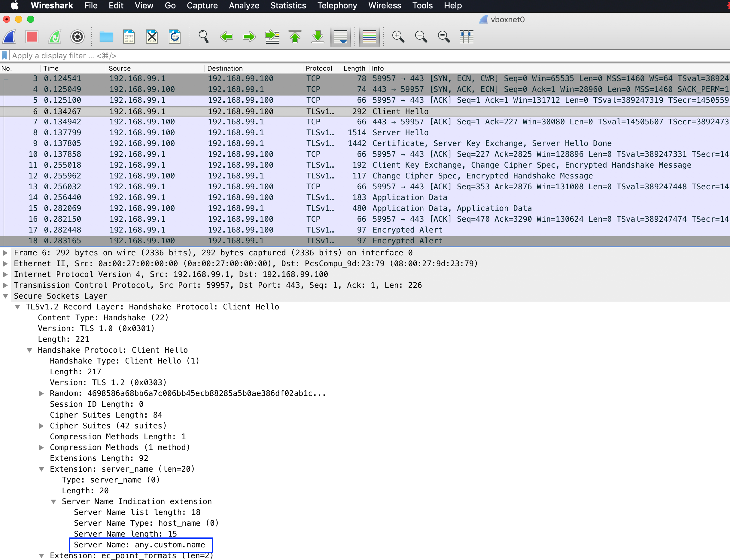Select packet 3 SYN row
Image resolution: width=730 pixels, height=560 pixels.
tap(365, 79)
